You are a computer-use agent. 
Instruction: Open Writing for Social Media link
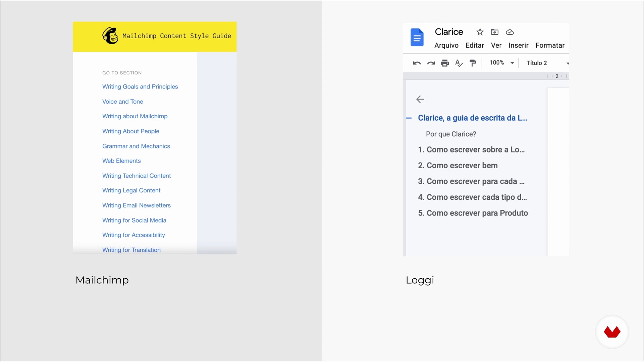tap(134, 220)
